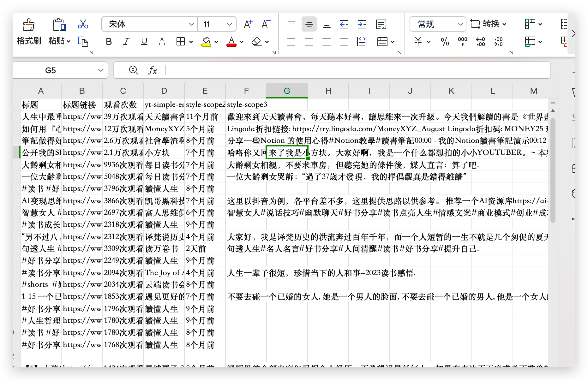Toggle vertical middle alignment
The image size is (588, 380).
pos(309,24)
